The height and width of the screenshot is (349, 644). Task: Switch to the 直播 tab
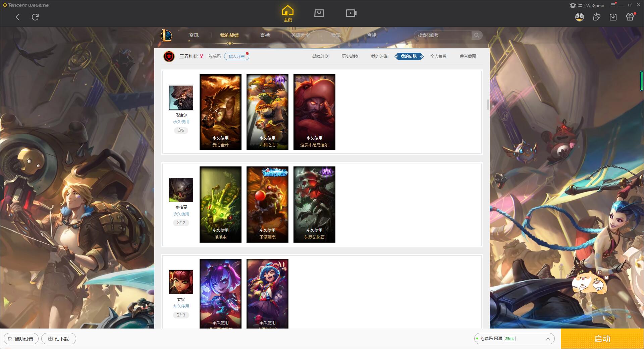click(265, 35)
